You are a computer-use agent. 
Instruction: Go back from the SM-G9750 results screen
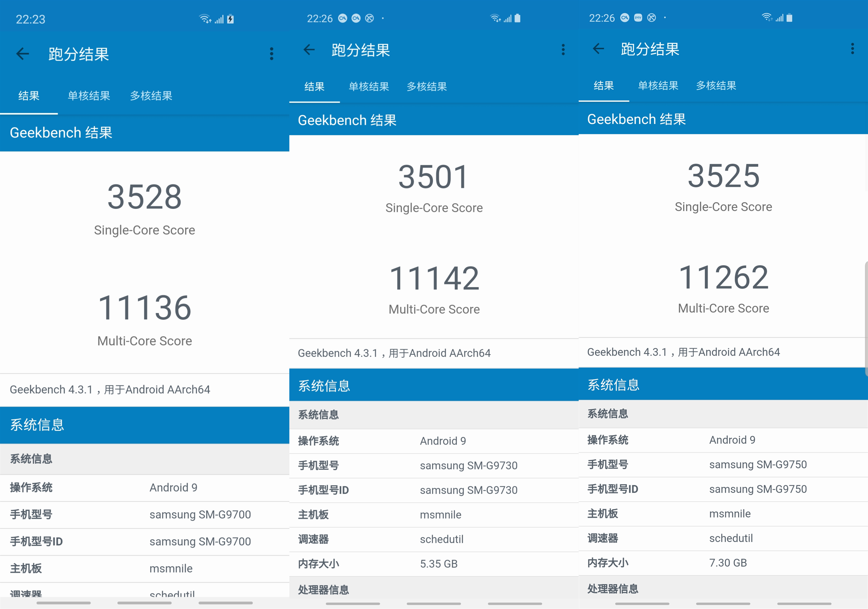coord(598,49)
